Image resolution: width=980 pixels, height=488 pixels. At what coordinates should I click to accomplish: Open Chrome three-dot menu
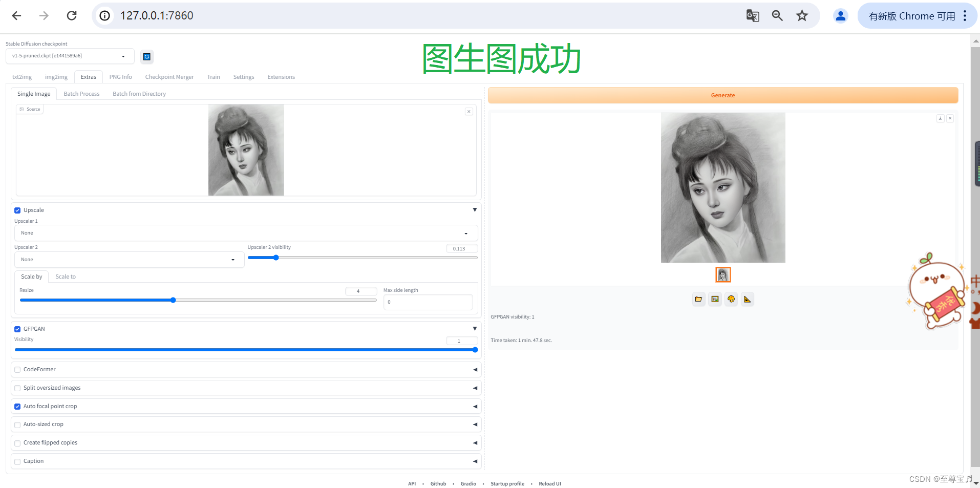[x=965, y=16]
